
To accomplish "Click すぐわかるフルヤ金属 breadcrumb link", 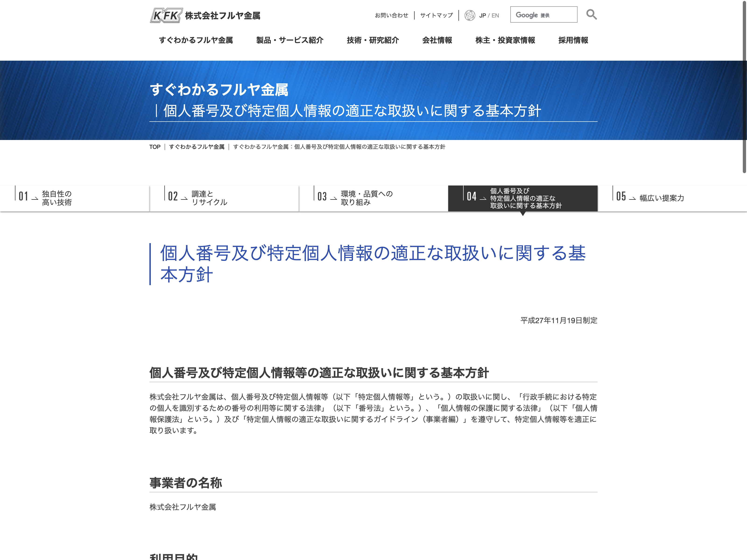I will click(x=197, y=147).
